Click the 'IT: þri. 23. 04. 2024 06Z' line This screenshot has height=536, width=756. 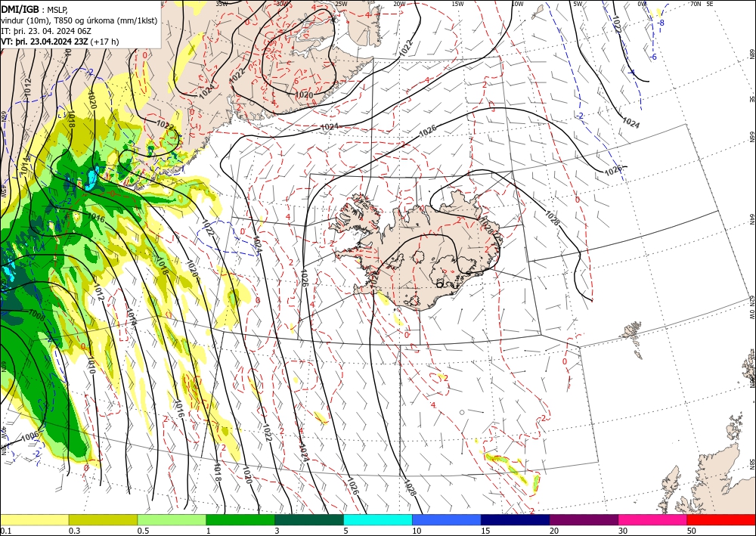(x=46, y=31)
